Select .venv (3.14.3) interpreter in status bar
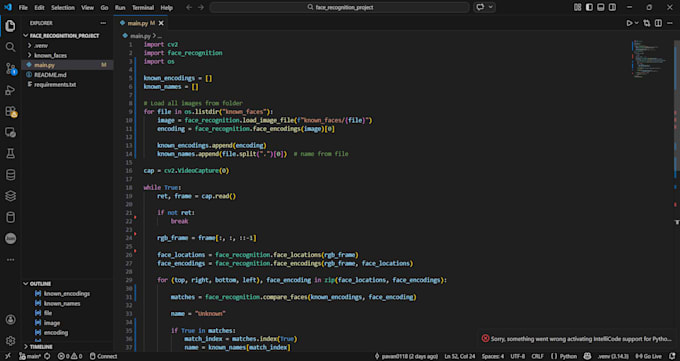 point(613,356)
